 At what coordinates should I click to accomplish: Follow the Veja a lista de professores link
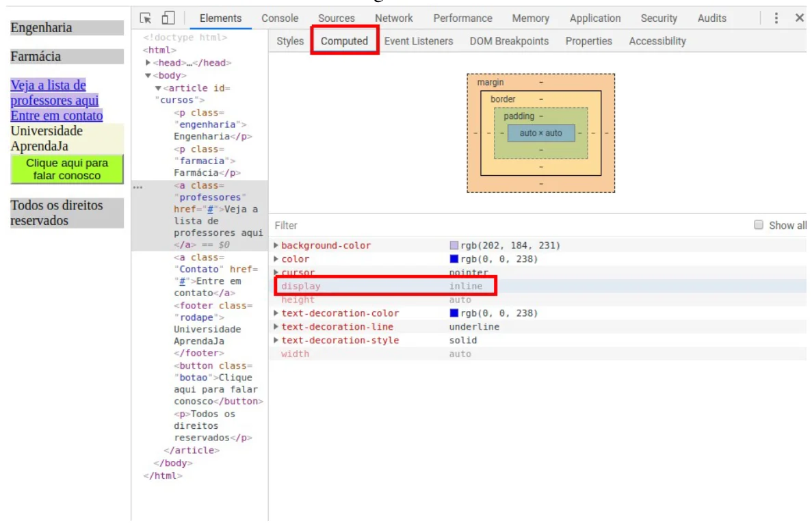[x=54, y=92]
